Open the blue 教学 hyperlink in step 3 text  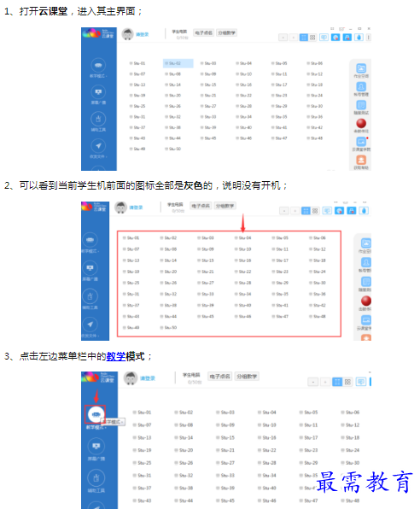[x=115, y=356]
